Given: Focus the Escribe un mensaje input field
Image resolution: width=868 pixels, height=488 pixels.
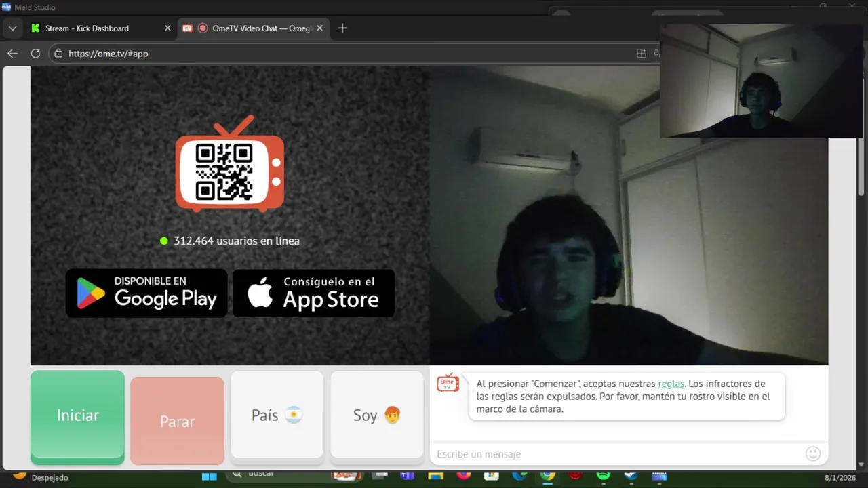Looking at the screenshot, I should point(616,454).
